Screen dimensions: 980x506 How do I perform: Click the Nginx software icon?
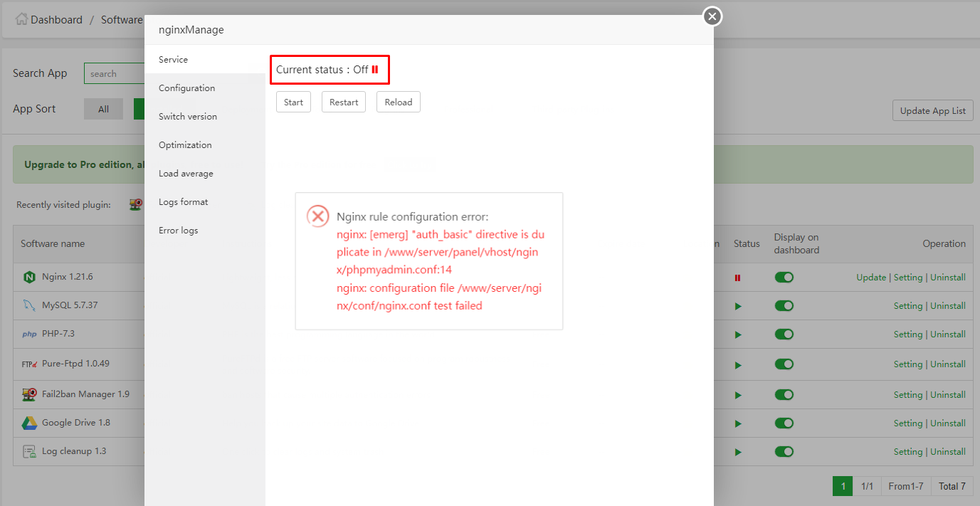pyautogui.click(x=29, y=277)
